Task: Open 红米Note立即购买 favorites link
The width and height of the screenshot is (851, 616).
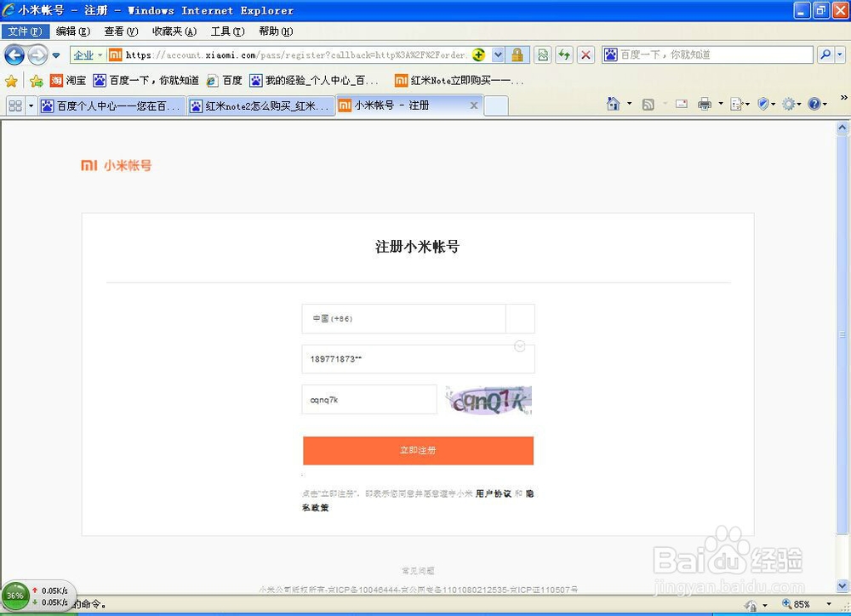Action: (x=460, y=81)
